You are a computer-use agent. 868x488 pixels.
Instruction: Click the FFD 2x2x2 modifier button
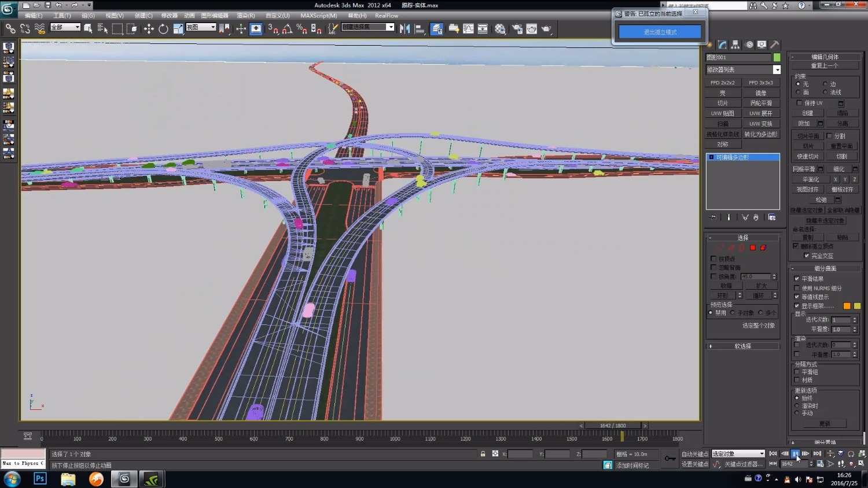(x=723, y=83)
